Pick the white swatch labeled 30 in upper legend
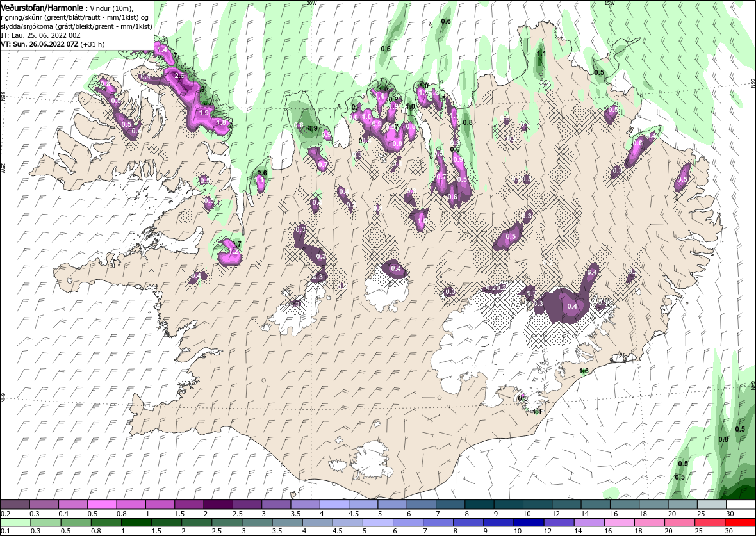Screen dimensions: 756x536 (x=741, y=505)
